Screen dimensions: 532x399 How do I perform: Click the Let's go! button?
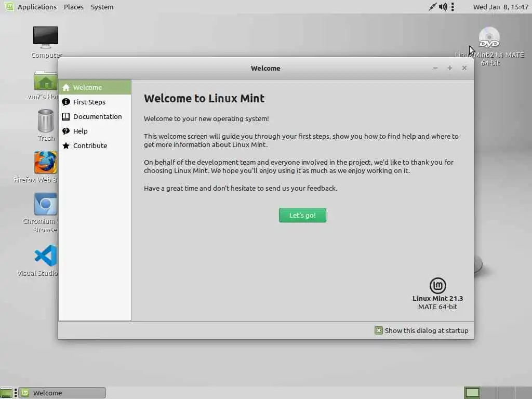click(x=302, y=215)
